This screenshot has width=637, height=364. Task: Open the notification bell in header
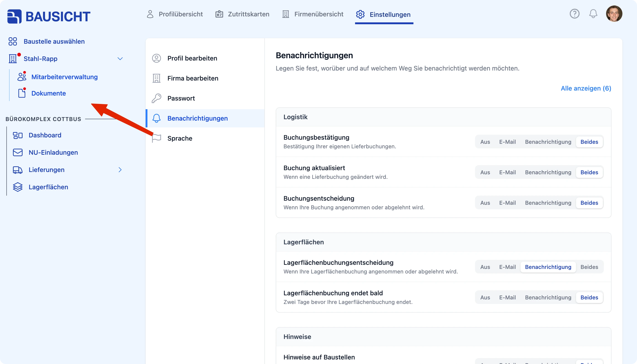[593, 14]
